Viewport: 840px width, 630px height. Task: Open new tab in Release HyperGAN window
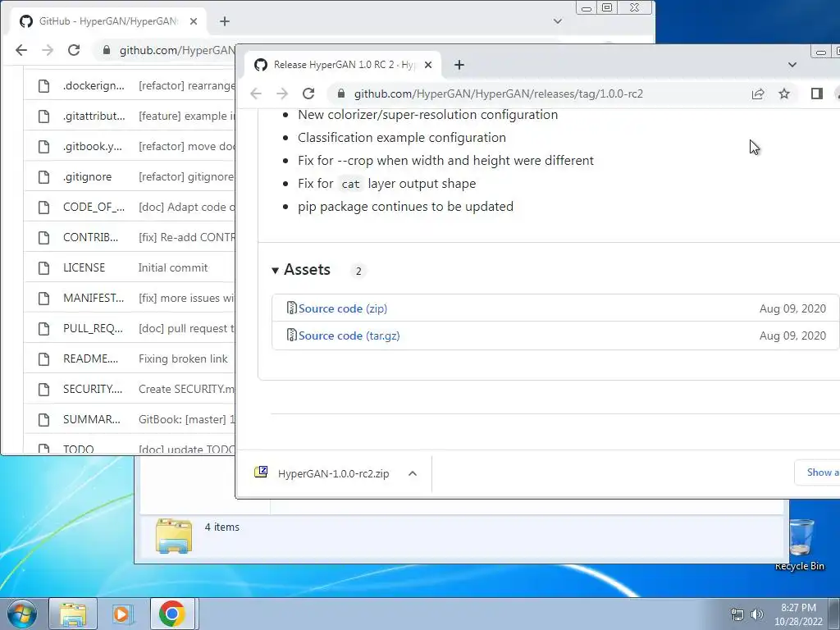[459, 65]
